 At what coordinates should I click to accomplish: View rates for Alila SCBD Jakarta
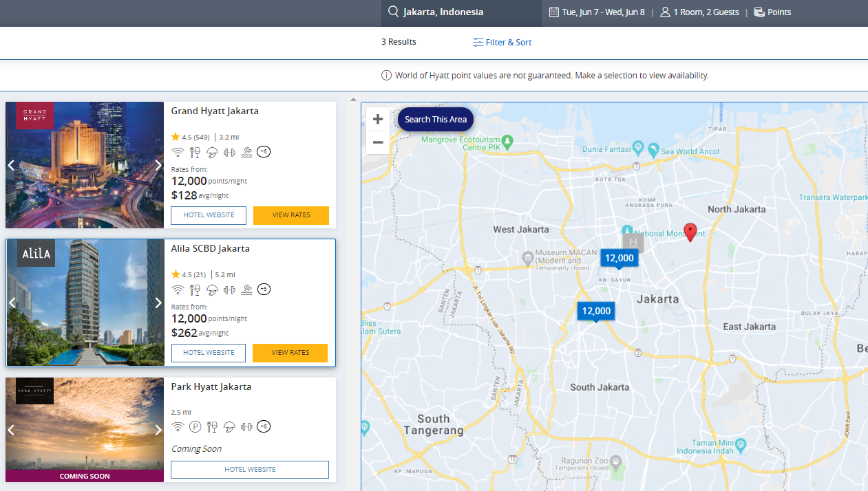pyautogui.click(x=290, y=353)
